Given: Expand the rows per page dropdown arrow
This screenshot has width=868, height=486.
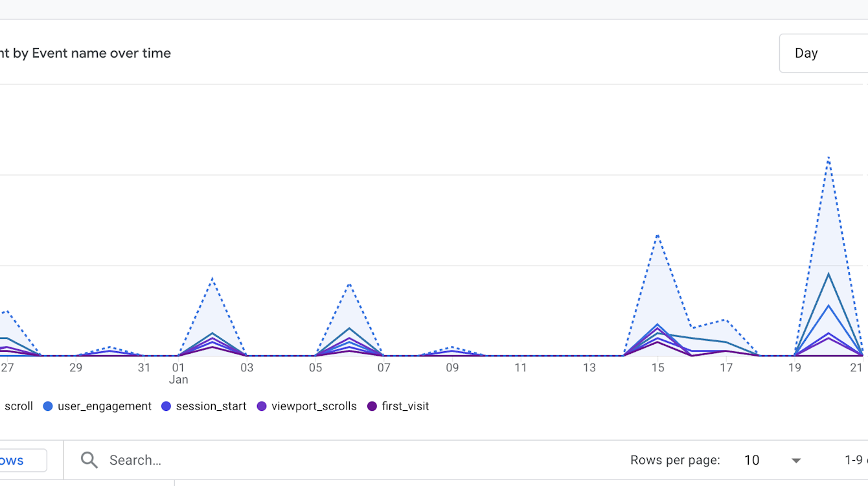Looking at the screenshot, I should (796, 460).
